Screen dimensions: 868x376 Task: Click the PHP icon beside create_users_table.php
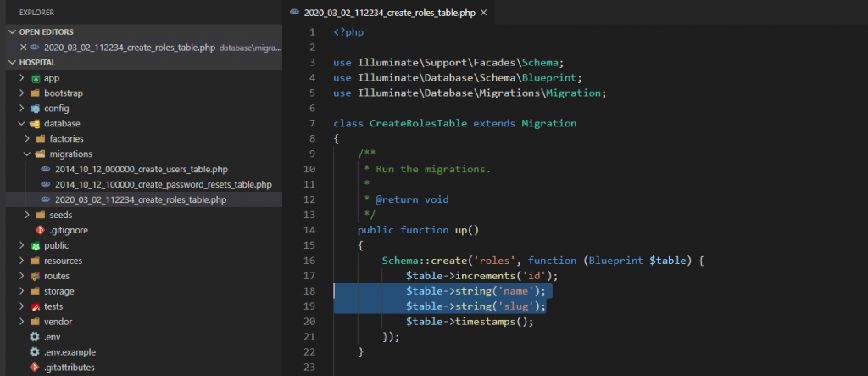tap(46, 169)
